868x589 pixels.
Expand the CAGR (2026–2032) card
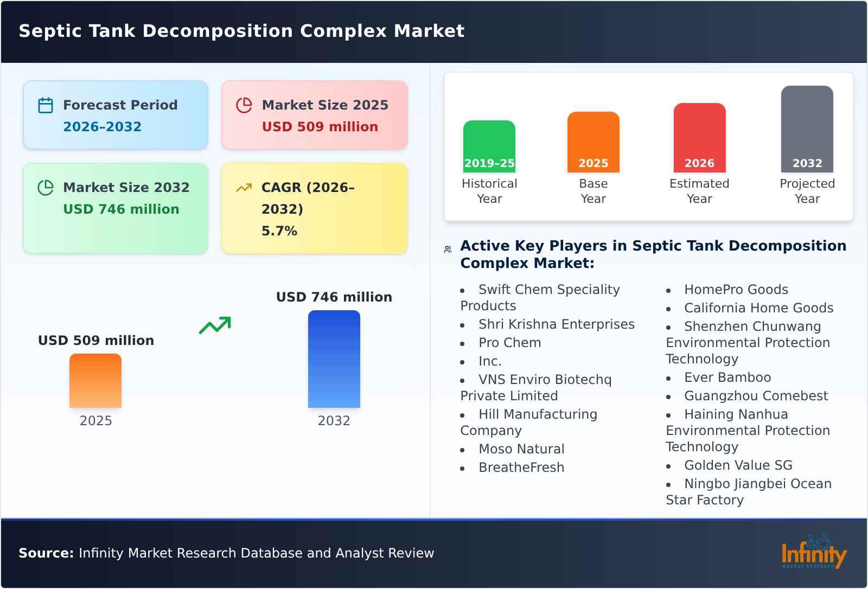tap(314, 208)
